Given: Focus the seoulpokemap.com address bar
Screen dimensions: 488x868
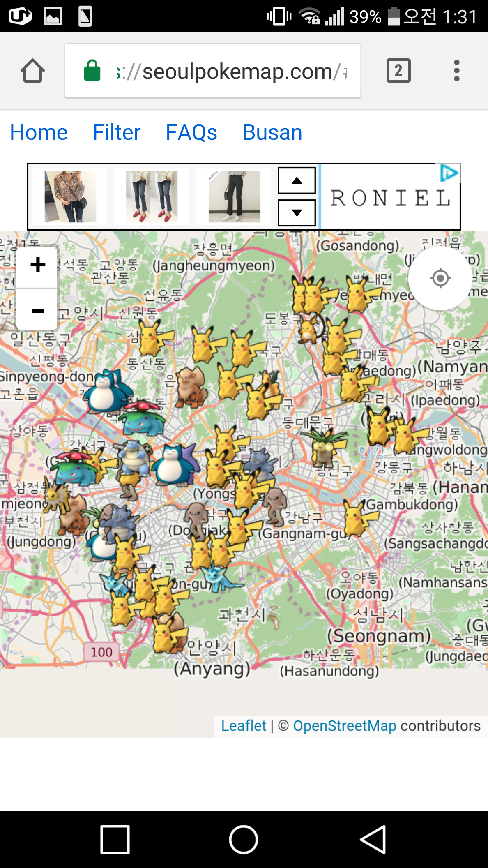Looking at the screenshot, I should pyautogui.click(x=213, y=71).
